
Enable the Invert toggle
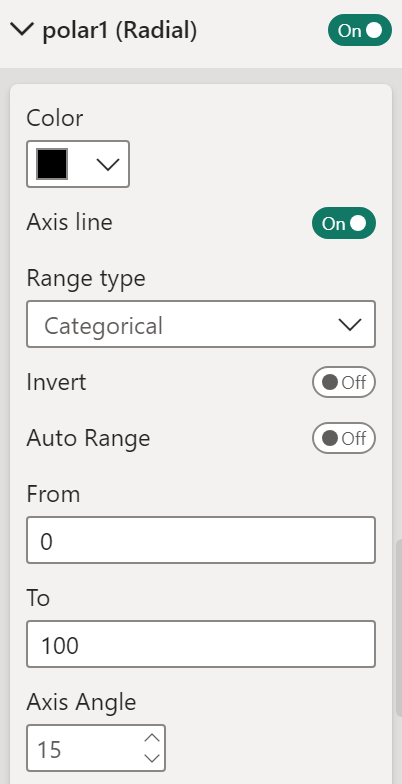point(344,382)
